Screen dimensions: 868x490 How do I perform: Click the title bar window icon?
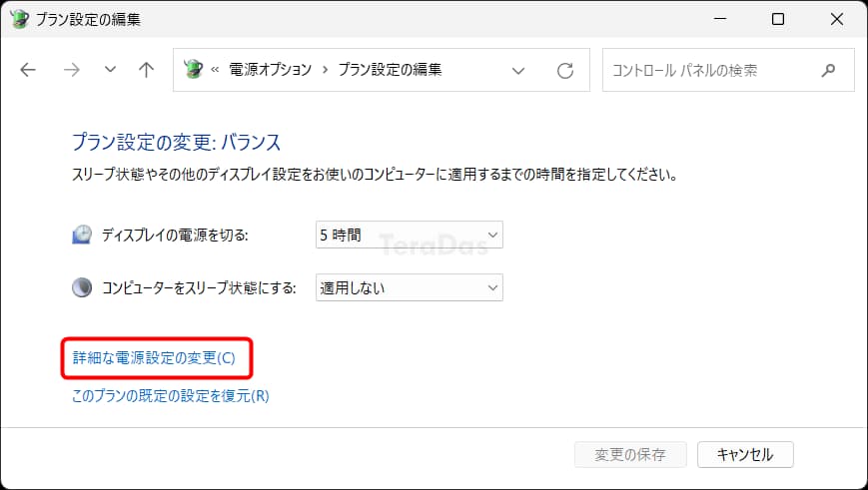[x=19, y=19]
